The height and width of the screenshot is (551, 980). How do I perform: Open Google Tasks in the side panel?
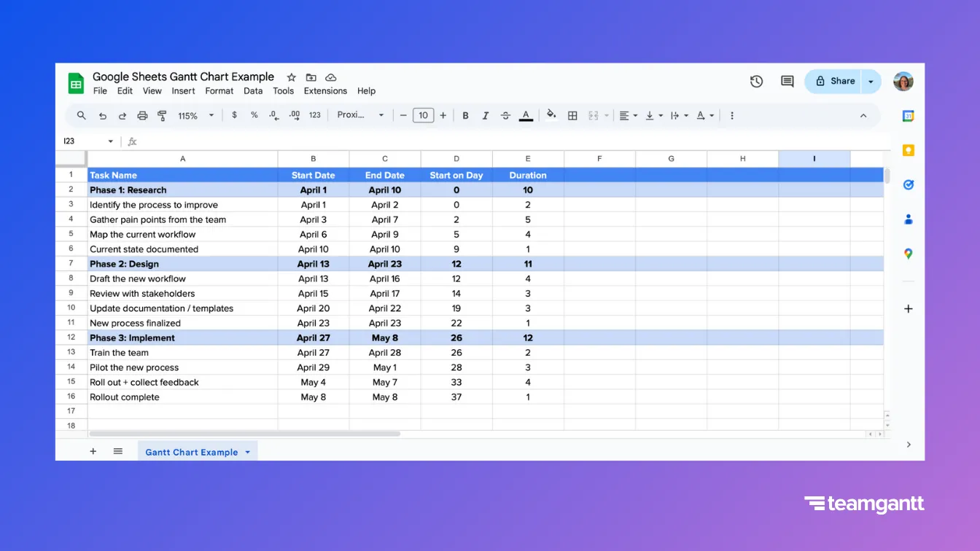click(908, 184)
